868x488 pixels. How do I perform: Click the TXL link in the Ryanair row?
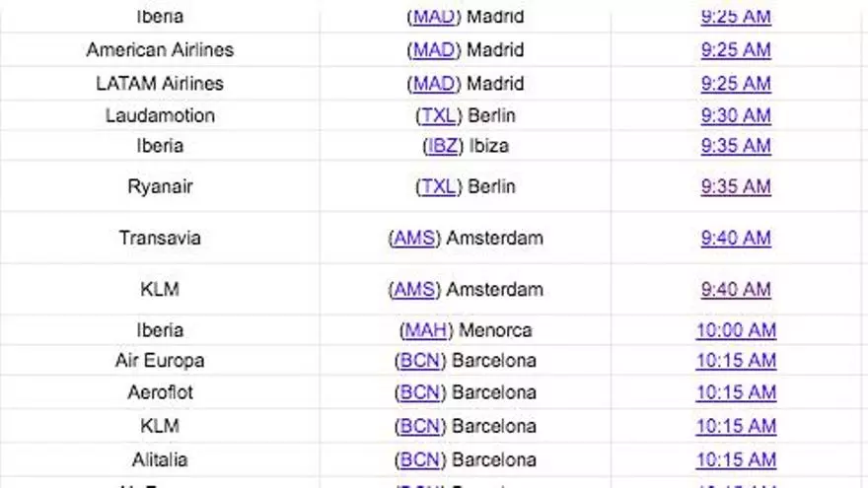pyautogui.click(x=438, y=186)
